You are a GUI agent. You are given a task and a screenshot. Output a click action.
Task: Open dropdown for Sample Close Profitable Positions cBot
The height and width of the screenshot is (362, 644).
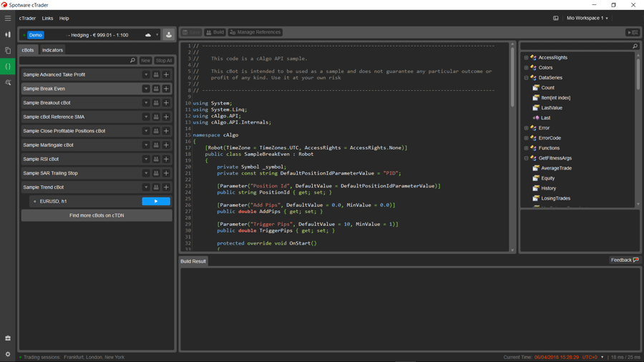click(x=146, y=131)
